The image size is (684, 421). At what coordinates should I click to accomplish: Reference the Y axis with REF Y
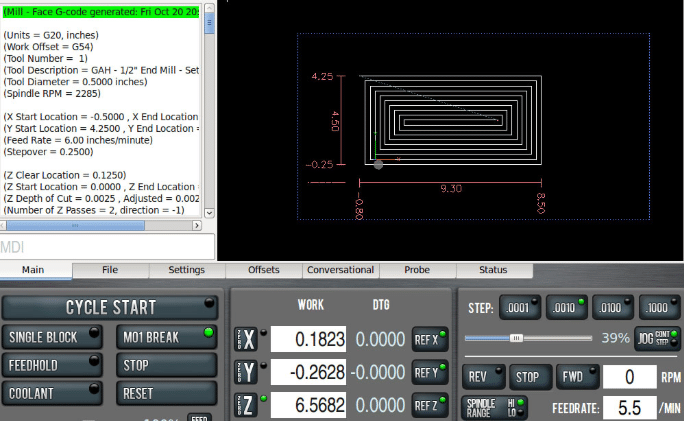click(x=430, y=373)
